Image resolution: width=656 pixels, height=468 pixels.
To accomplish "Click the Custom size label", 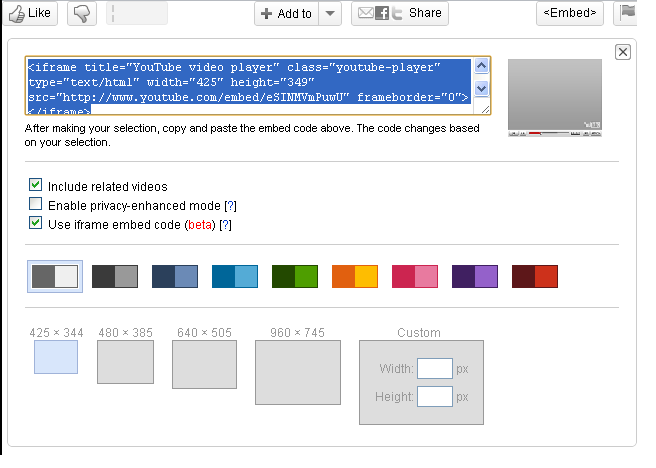I will coord(419,332).
